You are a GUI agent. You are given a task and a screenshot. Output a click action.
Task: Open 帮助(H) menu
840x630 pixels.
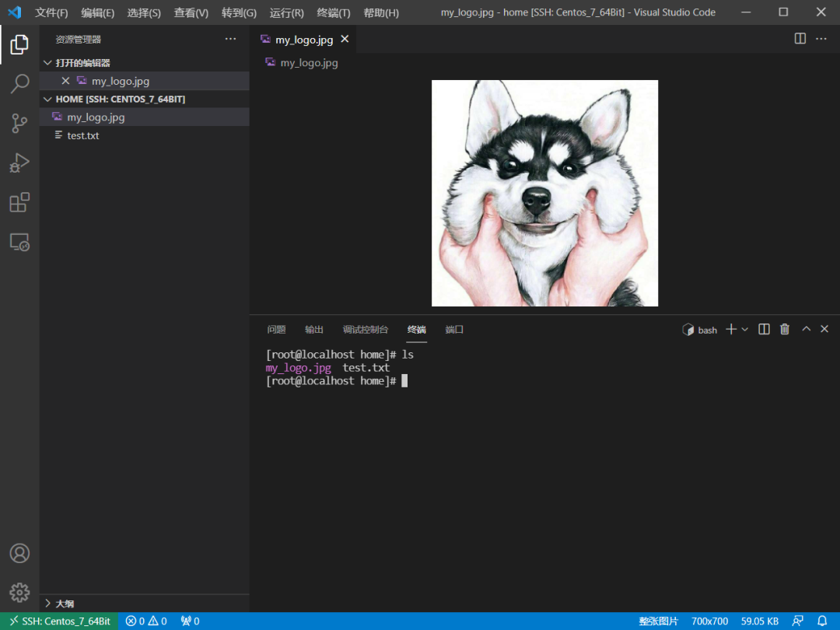tap(381, 12)
